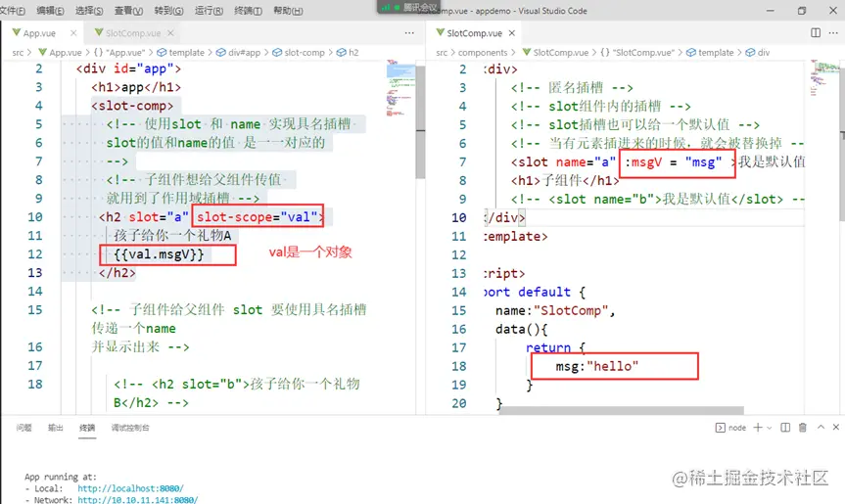Screen dimensions: 845x504
Task: Expand template breadcrumb in left editor
Action: click(x=181, y=53)
